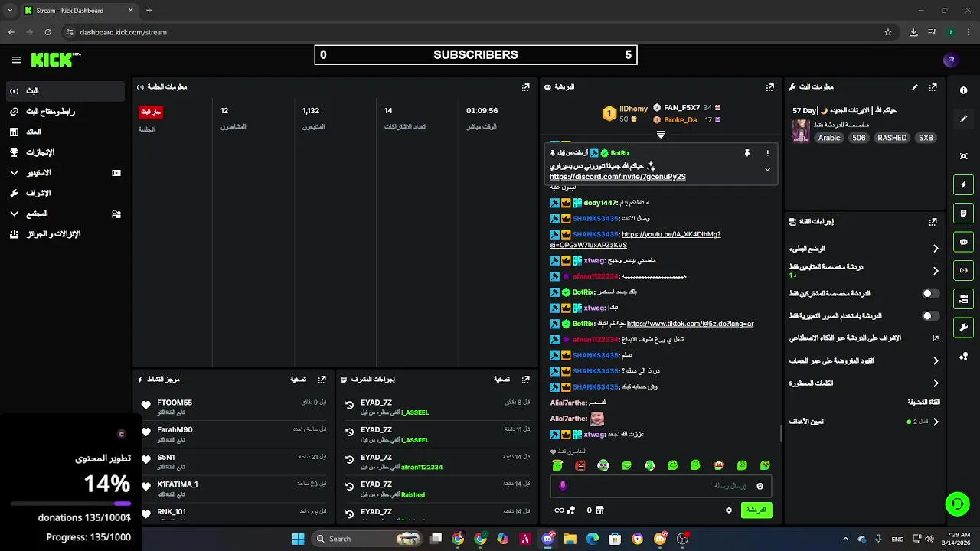Click the purple microphone icon in chat input
This screenshot has width=980, height=551.
click(x=563, y=486)
